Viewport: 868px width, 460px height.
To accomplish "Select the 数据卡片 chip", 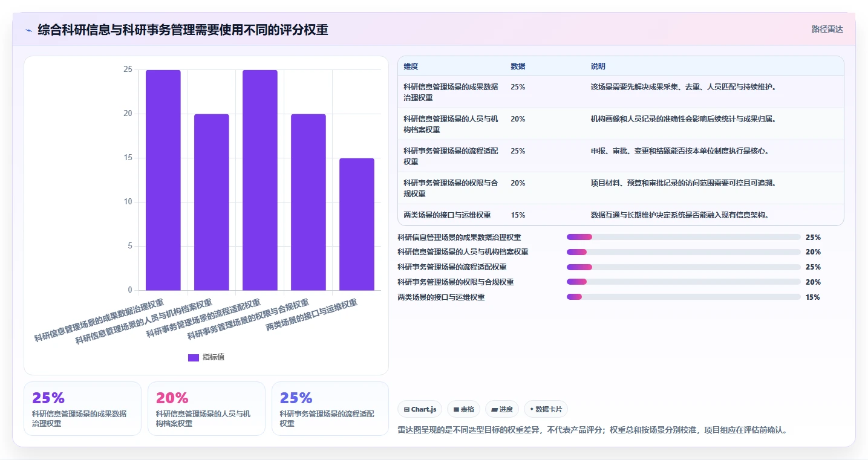I will 546,409.
